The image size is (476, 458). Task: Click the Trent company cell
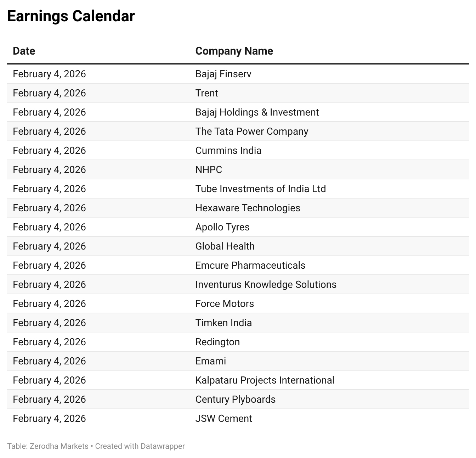pyautogui.click(x=206, y=93)
